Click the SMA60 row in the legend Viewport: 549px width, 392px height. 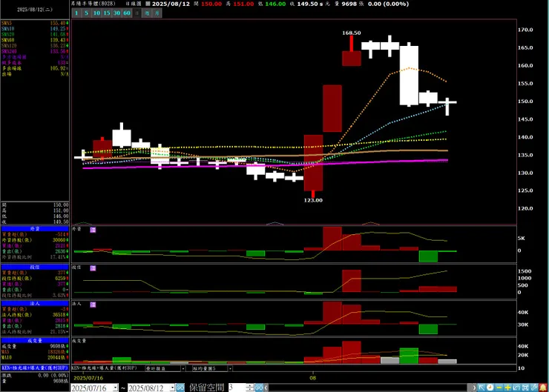(35, 40)
